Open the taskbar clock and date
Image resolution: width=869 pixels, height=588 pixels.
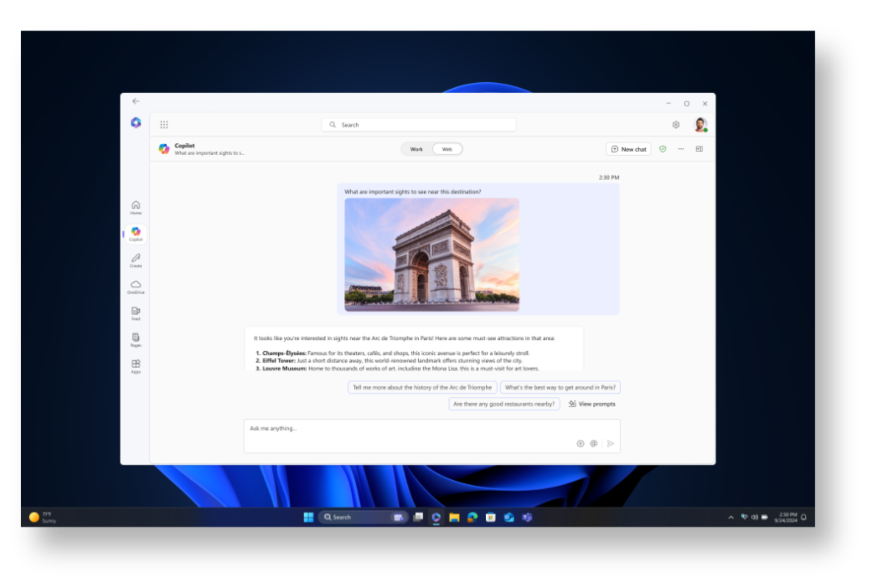[x=786, y=517]
